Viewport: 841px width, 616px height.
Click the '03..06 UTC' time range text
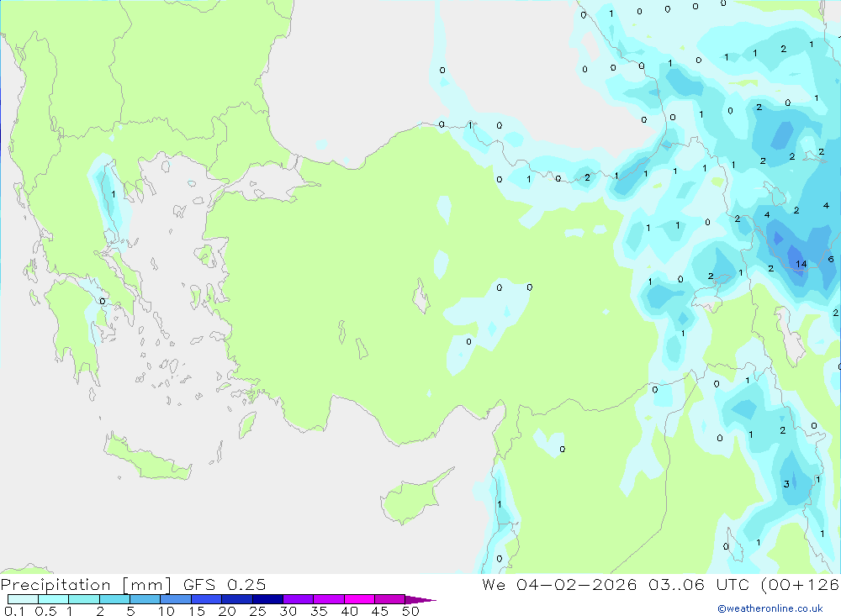pyautogui.click(x=698, y=584)
